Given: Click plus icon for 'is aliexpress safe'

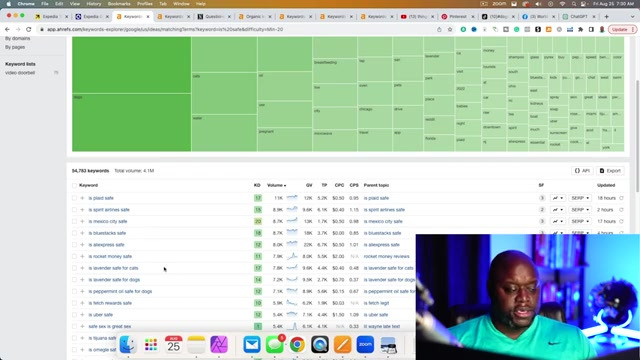Looking at the screenshot, I should click(x=82, y=245).
